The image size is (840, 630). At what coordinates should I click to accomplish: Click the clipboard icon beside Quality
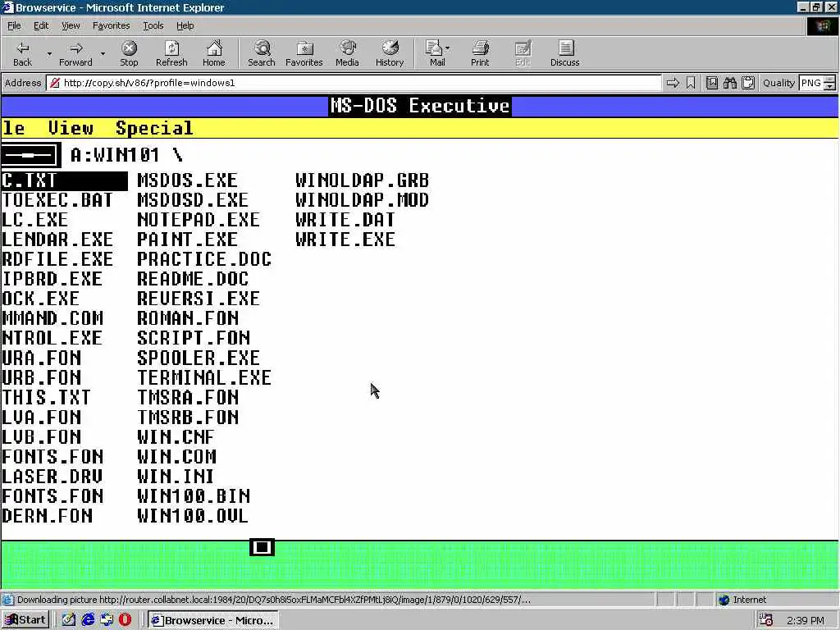click(x=748, y=83)
